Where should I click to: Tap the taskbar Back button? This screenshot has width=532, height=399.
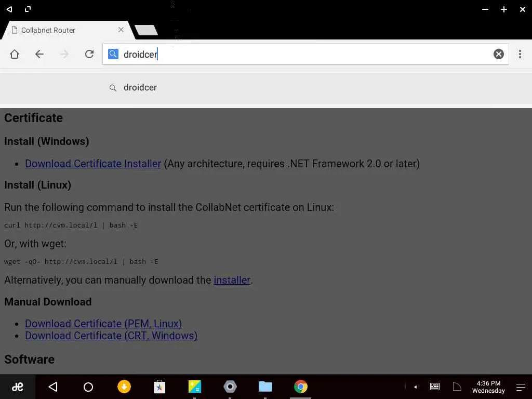point(54,387)
